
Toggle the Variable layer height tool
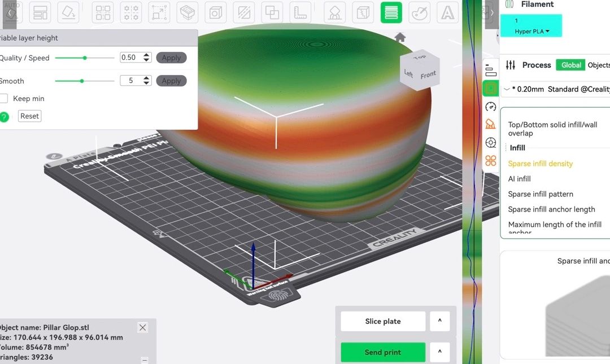(x=391, y=13)
